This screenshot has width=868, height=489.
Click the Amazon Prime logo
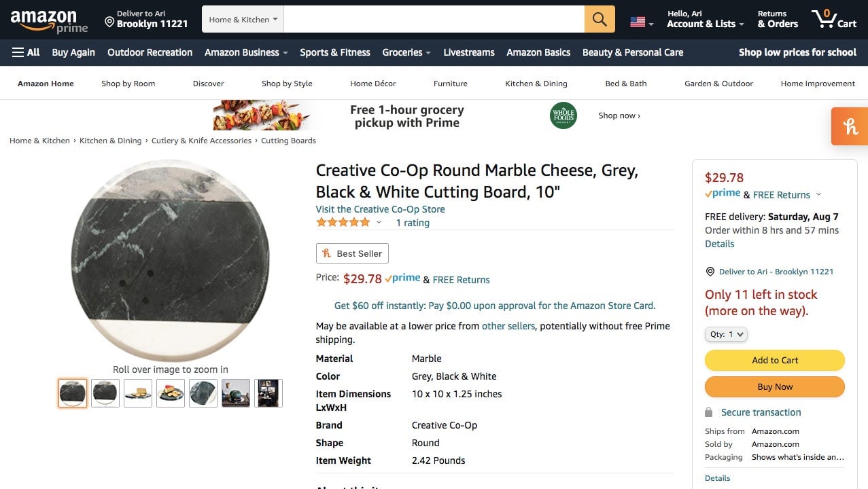point(49,20)
